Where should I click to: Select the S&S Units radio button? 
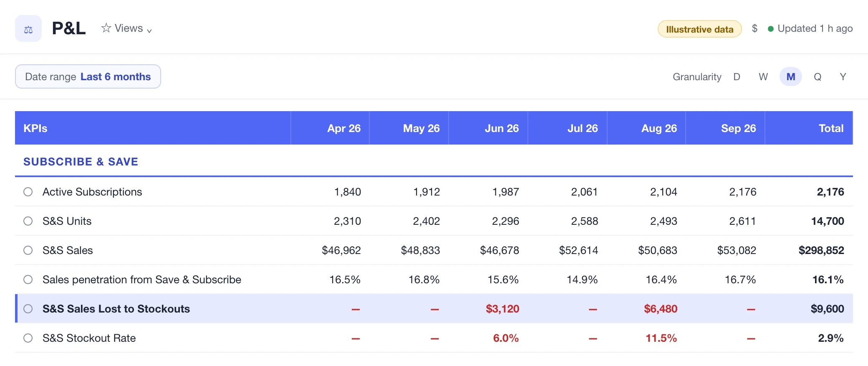pyautogui.click(x=28, y=221)
